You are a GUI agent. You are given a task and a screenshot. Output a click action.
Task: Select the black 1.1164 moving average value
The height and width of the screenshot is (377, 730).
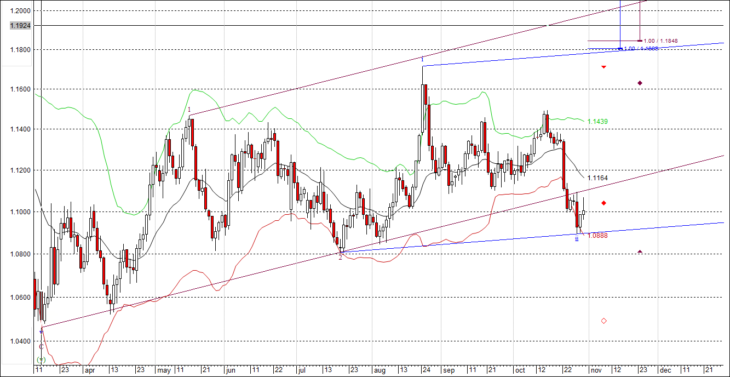[598, 178]
